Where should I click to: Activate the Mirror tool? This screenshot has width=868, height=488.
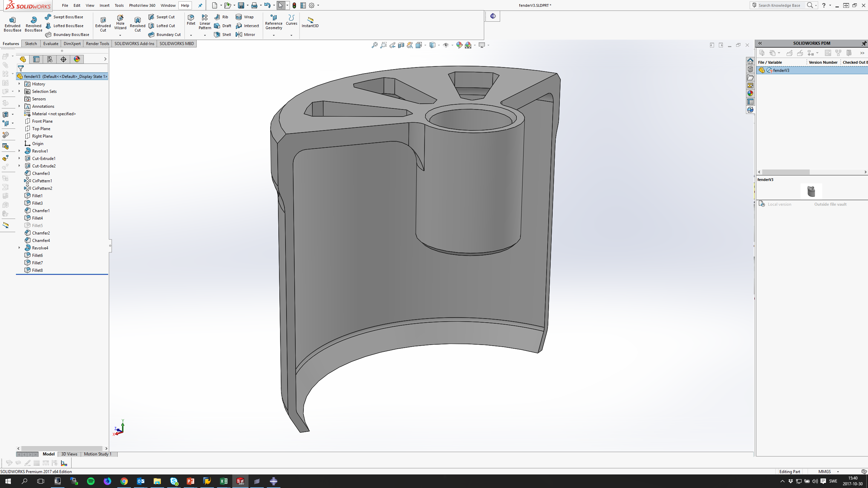coord(245,35)
